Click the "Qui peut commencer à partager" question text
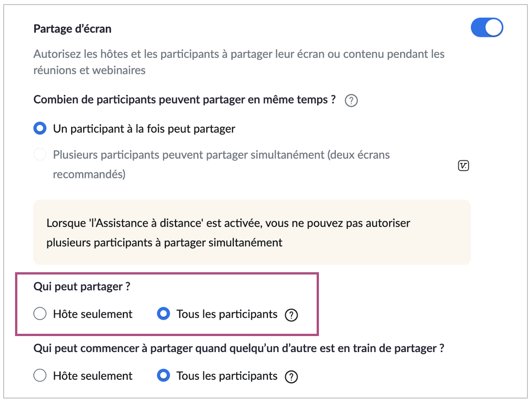The image size is (532, 404). click(239, 349)
